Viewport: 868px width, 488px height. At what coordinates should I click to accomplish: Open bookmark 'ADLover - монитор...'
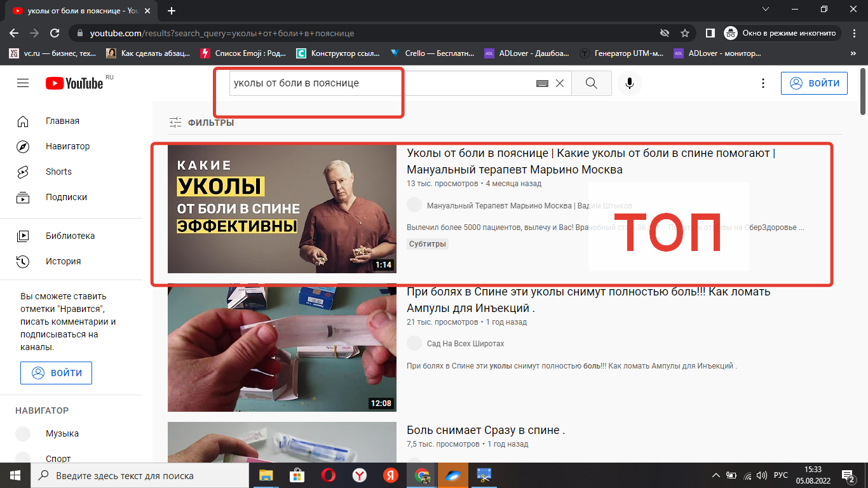[x=716, y=53]
